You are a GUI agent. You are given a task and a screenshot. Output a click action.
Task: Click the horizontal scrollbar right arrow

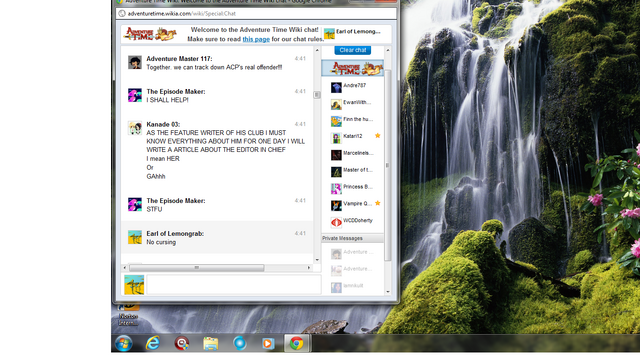pos(309,268)
